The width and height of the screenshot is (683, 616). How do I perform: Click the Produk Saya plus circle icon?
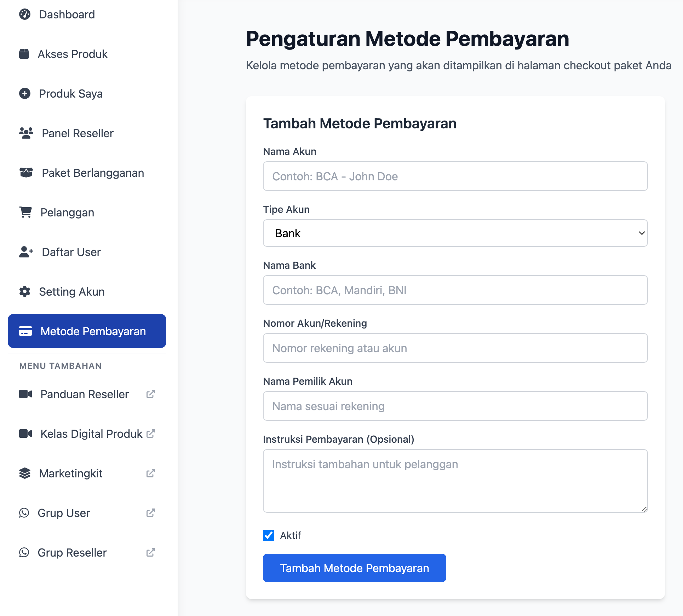tap(25, 94)
